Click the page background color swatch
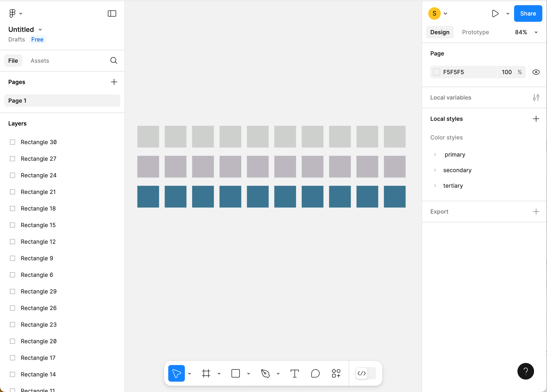 pos(437,72)
